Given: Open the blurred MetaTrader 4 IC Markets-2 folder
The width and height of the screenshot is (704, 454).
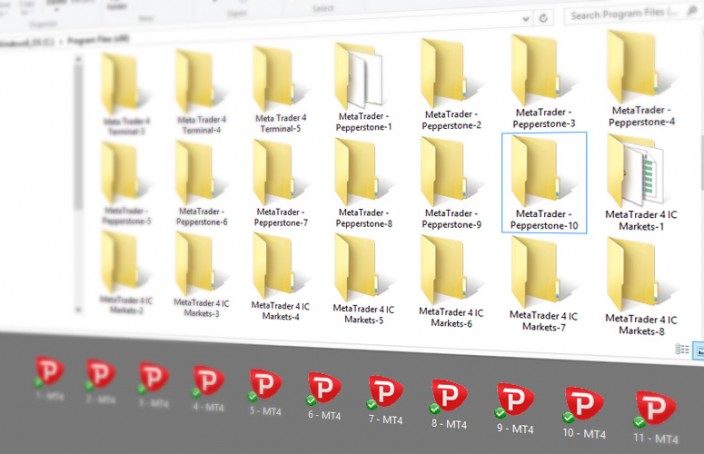Looking at the screenshot, I should (x=125, y=273).
